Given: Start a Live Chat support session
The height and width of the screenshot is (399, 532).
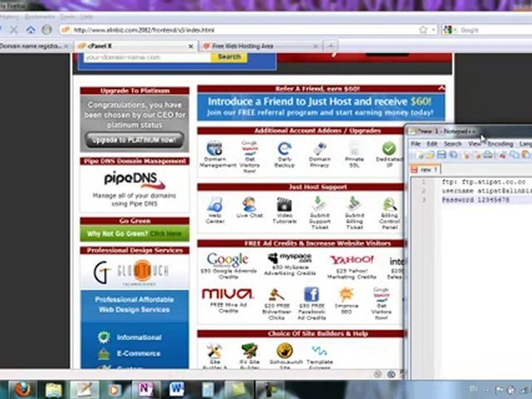Looking at the screenshot, I should pyautogui.click(x=249, y=204).
